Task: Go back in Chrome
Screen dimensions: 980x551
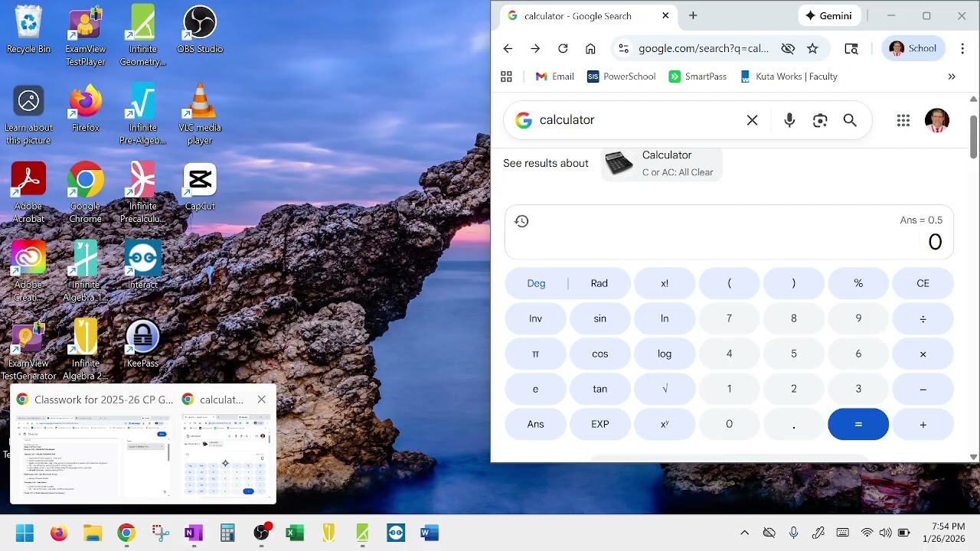Action: click(x=508, y=48)
